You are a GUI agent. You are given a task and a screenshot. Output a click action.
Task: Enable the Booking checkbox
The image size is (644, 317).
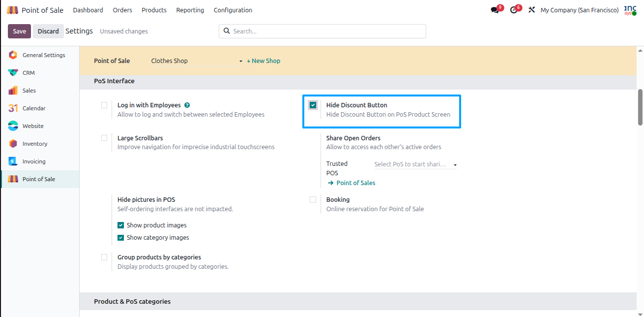click(x=313, y=199)
